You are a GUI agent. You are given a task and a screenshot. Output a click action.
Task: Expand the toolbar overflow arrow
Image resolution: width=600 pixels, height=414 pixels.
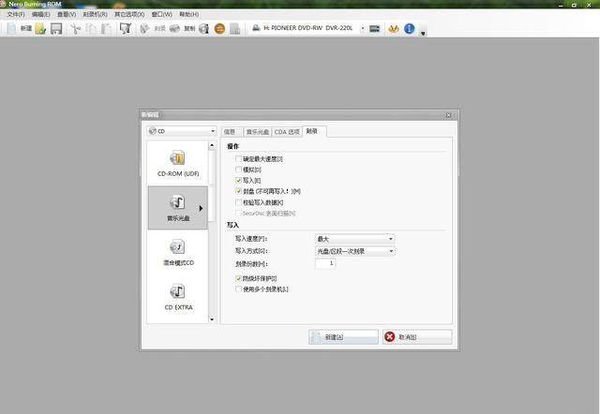click(423, 33)
